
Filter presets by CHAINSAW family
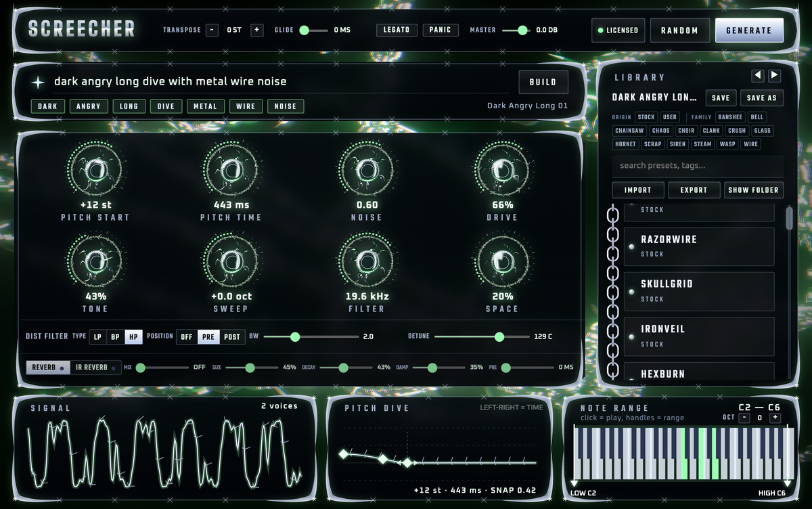click(x=630, y=131)
